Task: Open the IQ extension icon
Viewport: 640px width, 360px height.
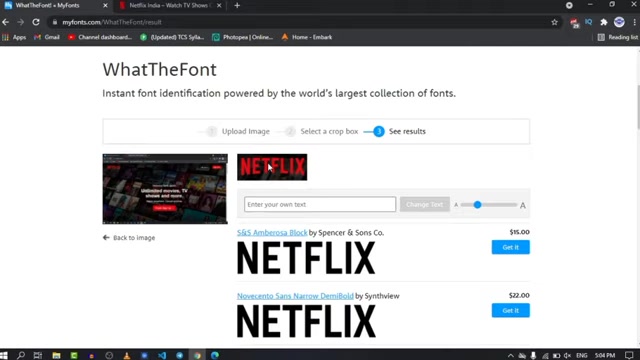Action: point(588,22)
